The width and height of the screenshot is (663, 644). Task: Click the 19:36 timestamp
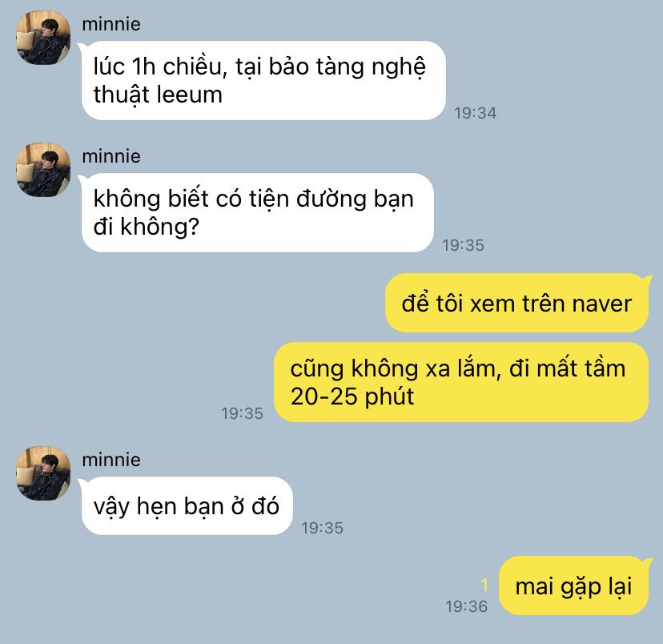tap(466, 606)
